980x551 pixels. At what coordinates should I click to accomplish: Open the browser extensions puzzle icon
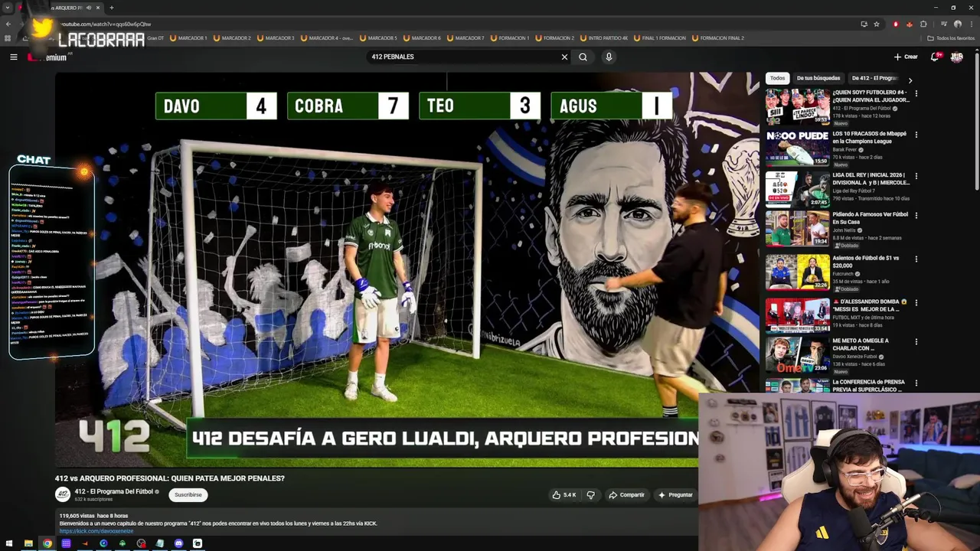click(x=923, y=24)
